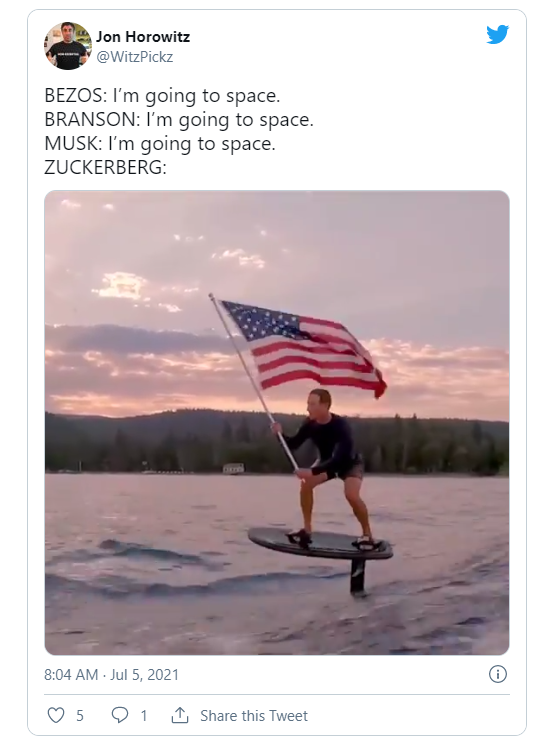Open the tweet info circle icon
The height and width of the screenshot is (744, 549).
498,674
